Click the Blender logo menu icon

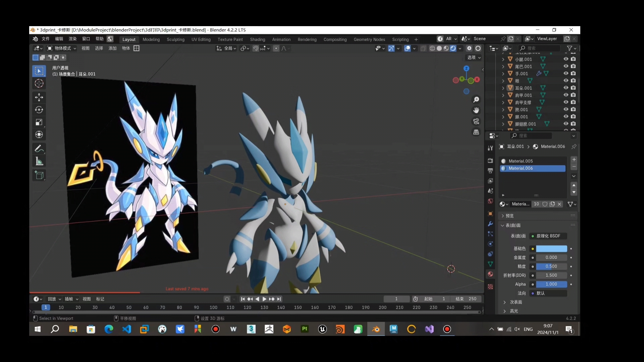pos(35,39)
